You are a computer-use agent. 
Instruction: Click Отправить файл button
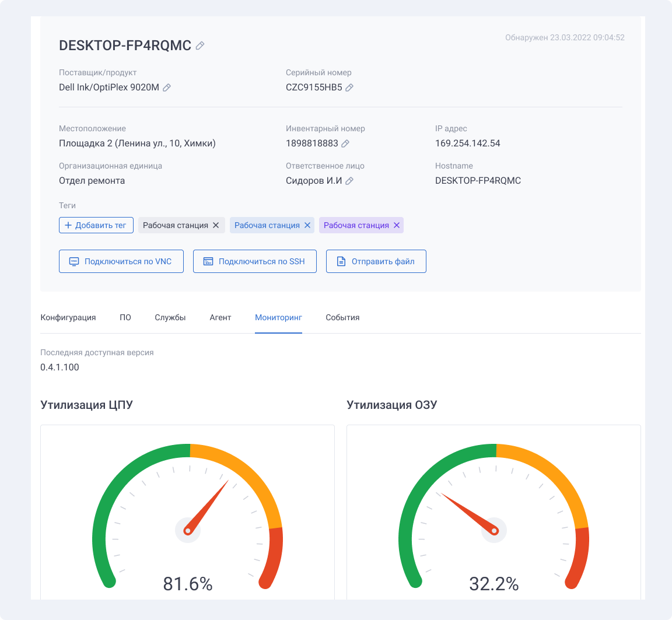(376, 261)
